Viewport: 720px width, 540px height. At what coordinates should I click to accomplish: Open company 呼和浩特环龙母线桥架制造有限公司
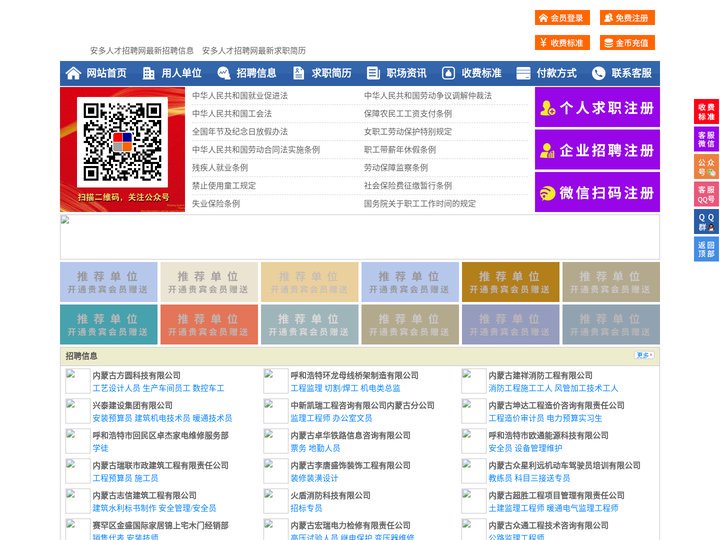pyautogui.click(x=354, y=375)
